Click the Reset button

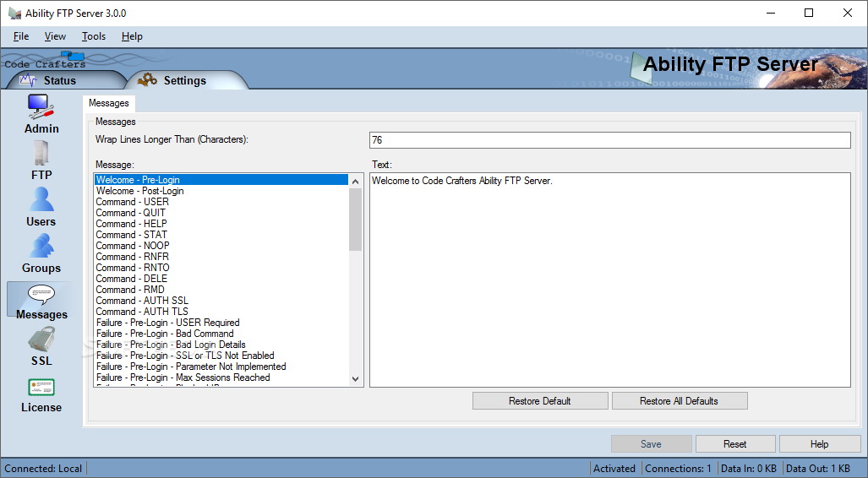[735, 443]
